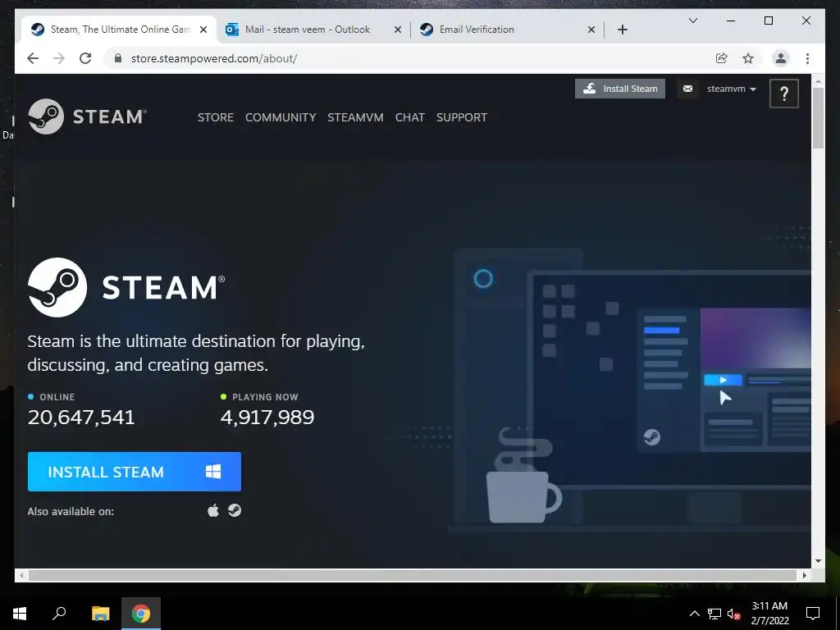Click the vertical page scrollbar thumb

tap(818, 117)
